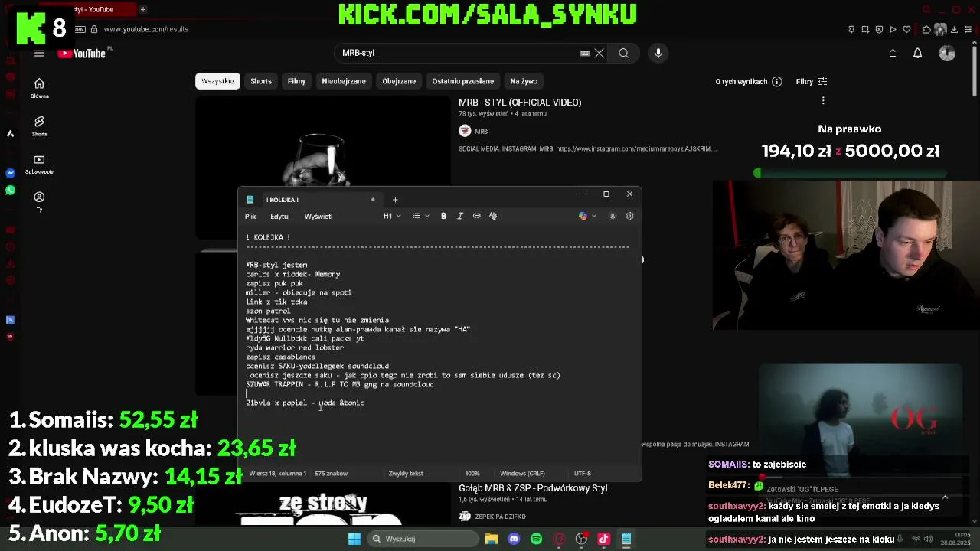
Task: Open the ZSPEKIPA DZIFKO channel
Action: 500,517
